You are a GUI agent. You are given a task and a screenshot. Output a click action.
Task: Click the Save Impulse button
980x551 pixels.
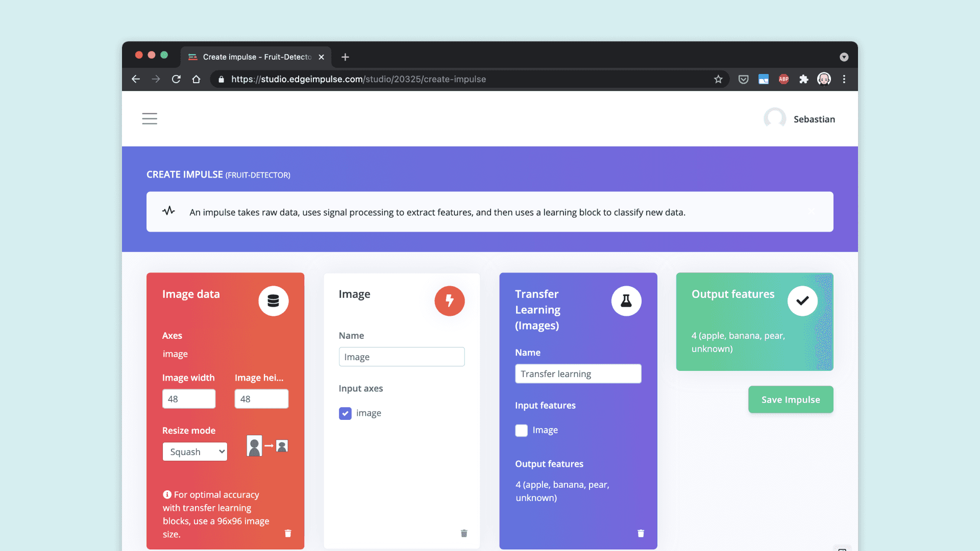[x=791, y=400]
